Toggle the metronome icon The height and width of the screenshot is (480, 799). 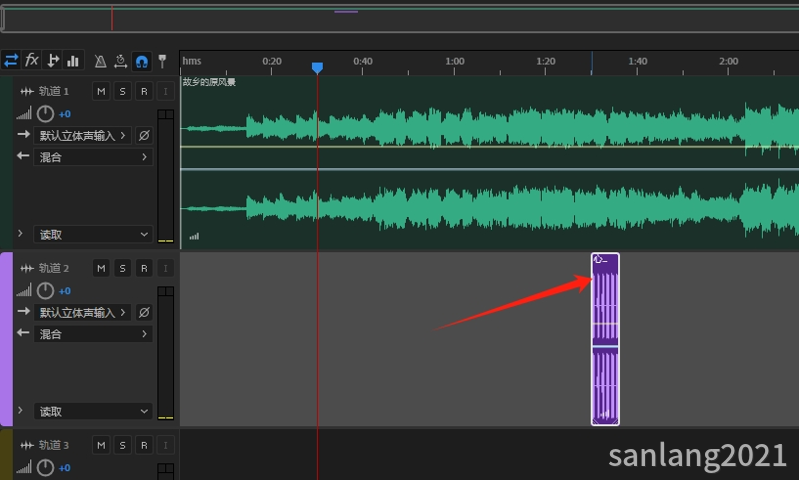(x=100, y=61)
